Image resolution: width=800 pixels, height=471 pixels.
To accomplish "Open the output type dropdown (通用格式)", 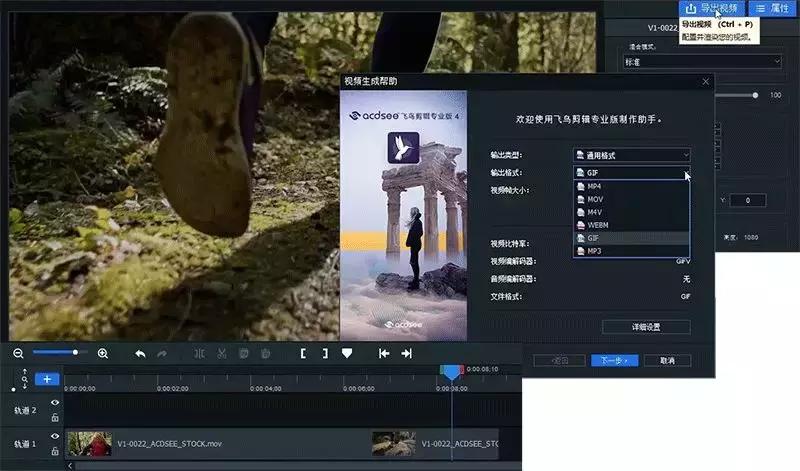I will pyautogui.click(x=632, y=155).
